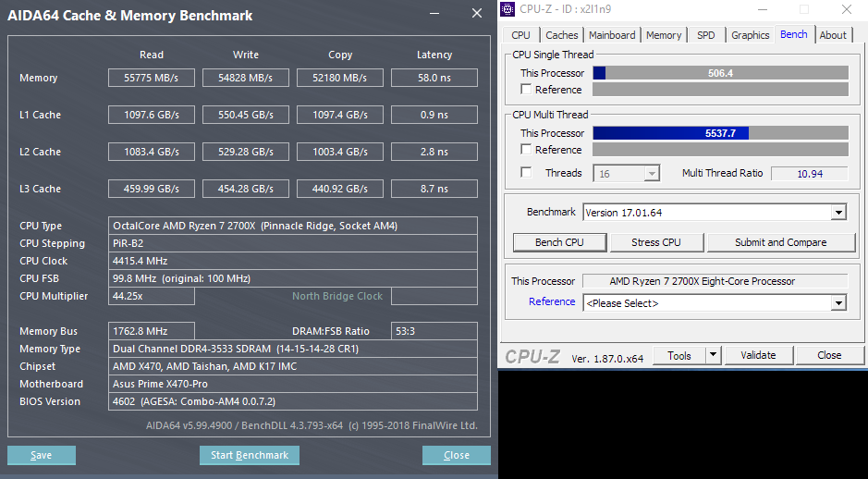Click Memory Copy value 52180 MB/s

(x=340, y=78)
